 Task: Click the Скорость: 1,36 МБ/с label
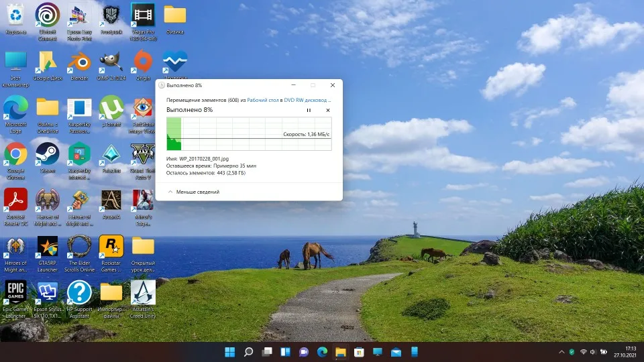point(307,134)
